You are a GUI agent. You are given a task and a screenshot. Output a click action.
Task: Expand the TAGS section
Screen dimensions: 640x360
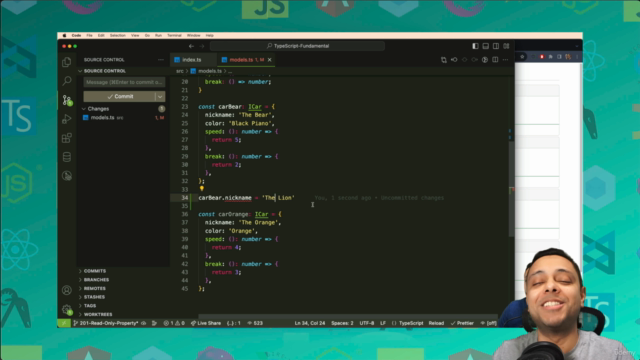coord(90,305)
